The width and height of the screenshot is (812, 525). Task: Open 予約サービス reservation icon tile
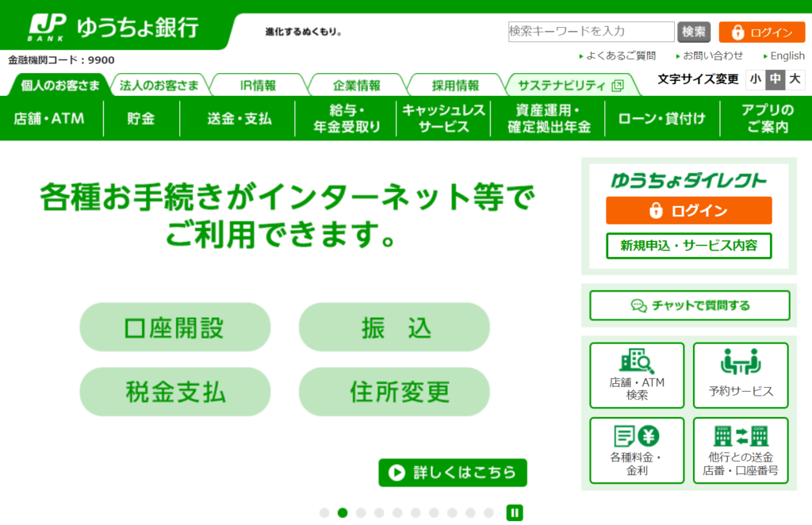tap(741, 375)
